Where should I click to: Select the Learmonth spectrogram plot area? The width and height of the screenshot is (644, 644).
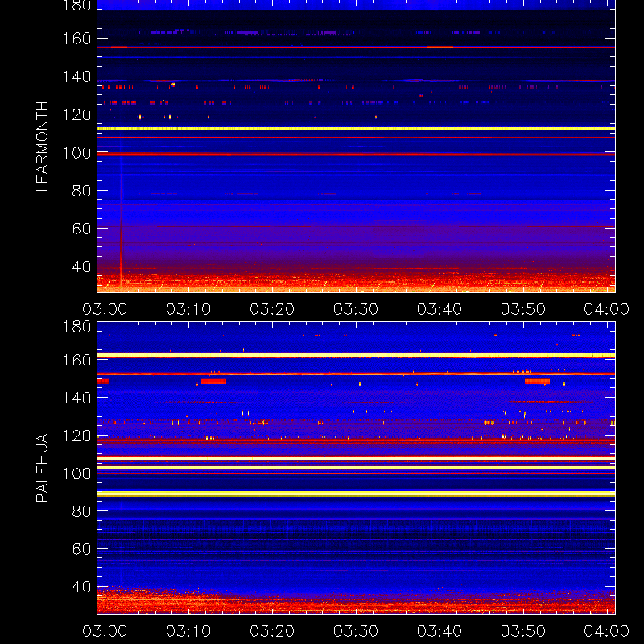[x=356, y=147]
